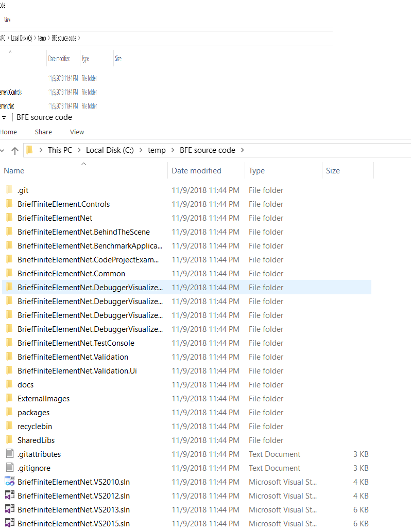
Task: Click the BriefFiniteElementNet.TestConsole folder icon
Action: (x=9, y=343)
